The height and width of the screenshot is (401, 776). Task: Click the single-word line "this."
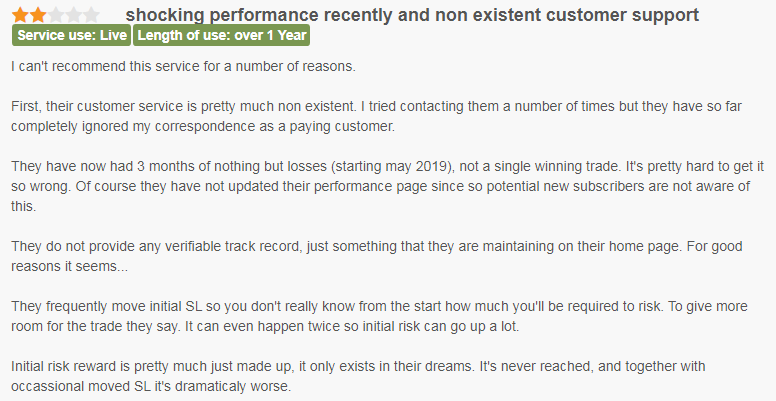tap(23, 207)
